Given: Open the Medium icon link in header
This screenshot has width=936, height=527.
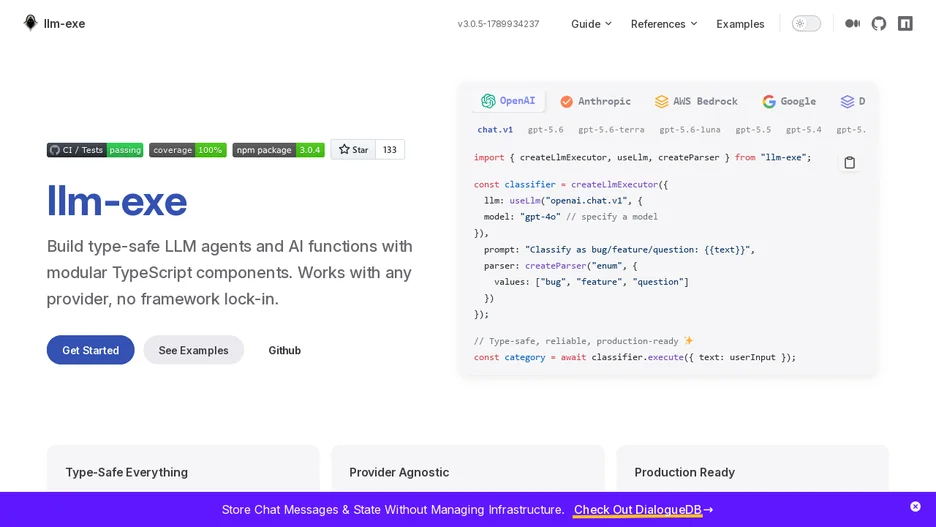Looking at the screenshot, I should tap(852, 23).
